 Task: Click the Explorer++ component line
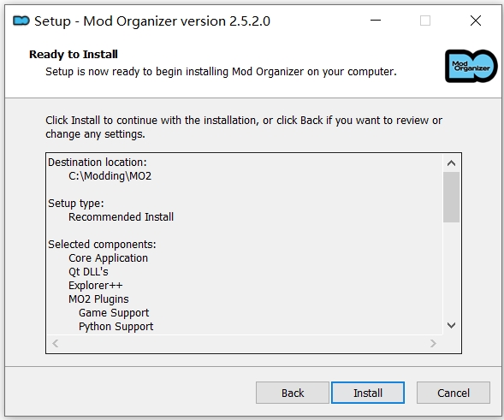point(96,286)
